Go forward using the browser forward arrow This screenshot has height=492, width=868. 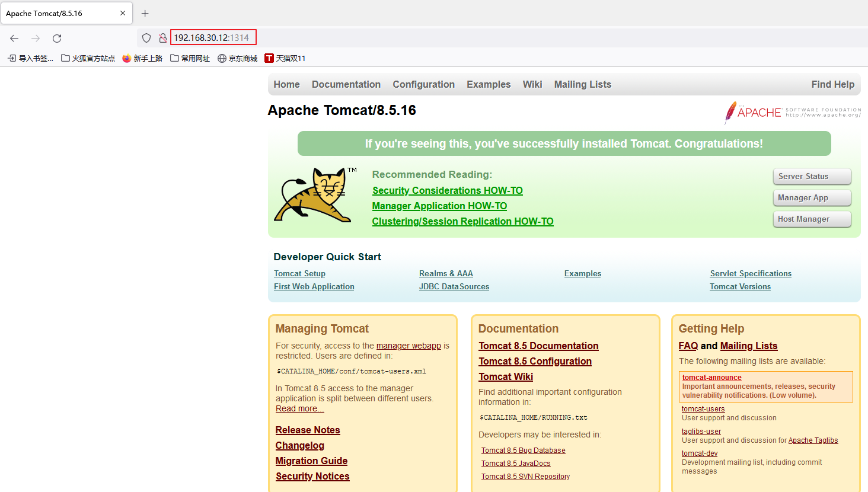click(36, 38)
